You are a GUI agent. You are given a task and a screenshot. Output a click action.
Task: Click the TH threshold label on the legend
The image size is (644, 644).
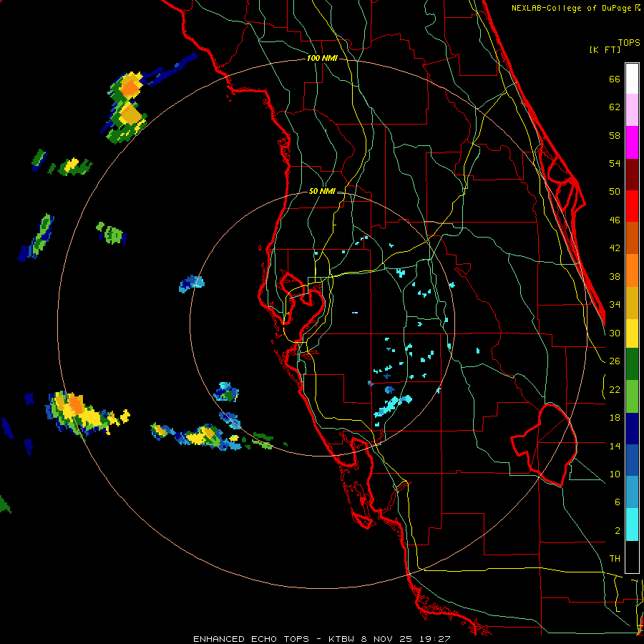pos(615,559)
